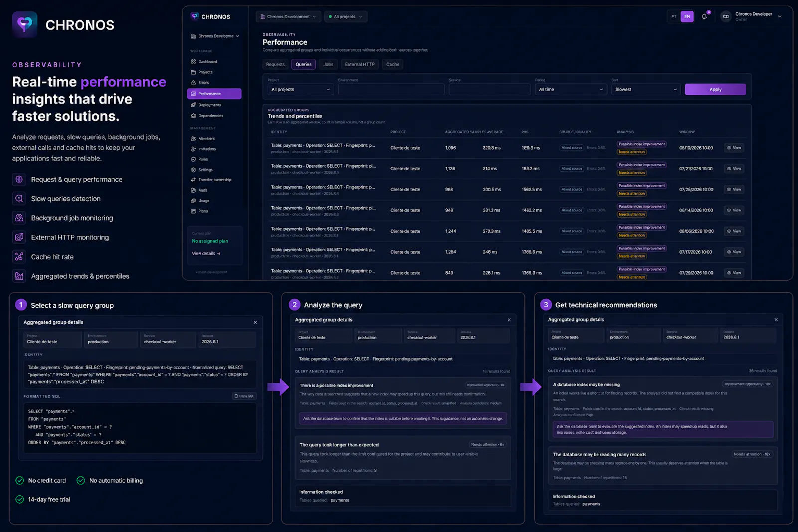The width and height of the screenshot is (798, 532).
Task: Switch to the Cache tab
Action: click(393, 64)
